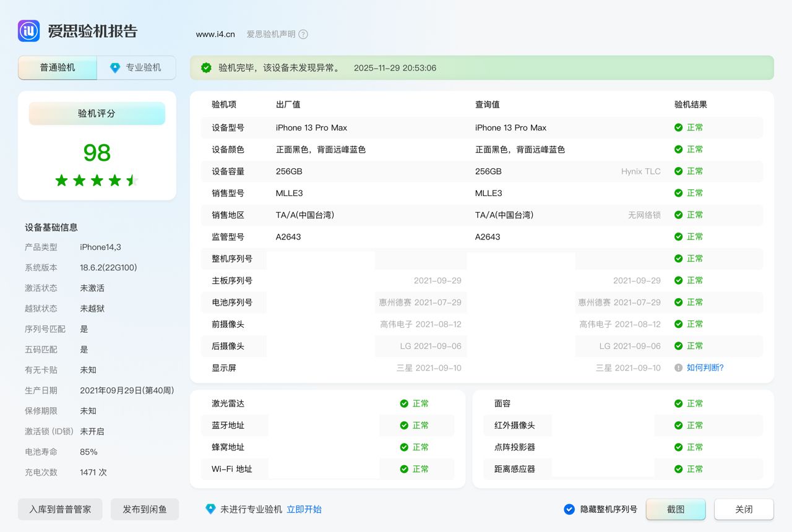
Task: Click the green checkmark badge in status banner
Action: pyautogui.click(x=206, y=68)
